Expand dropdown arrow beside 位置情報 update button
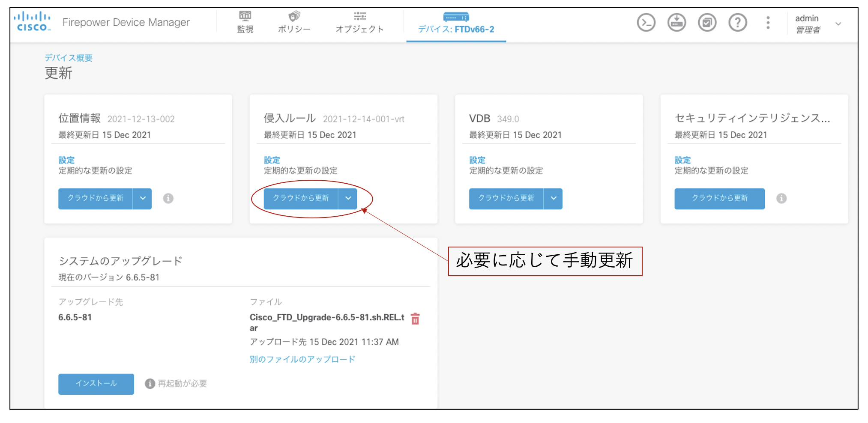Viewport: 868px width, 423px height. (143, 199)
